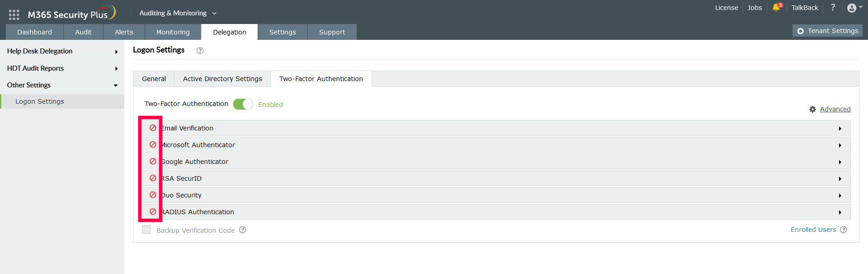Expand the Google Authenticator row arrow
This screenshot has width=868, height=274.
click(x=840, y=162)
